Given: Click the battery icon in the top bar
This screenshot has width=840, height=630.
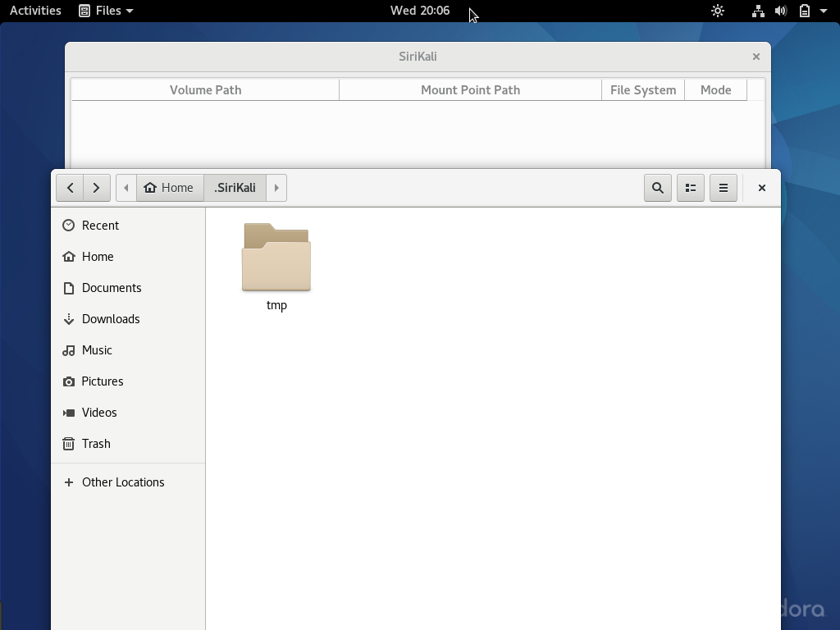Looking at the screenshot, I should pos(805,11).
